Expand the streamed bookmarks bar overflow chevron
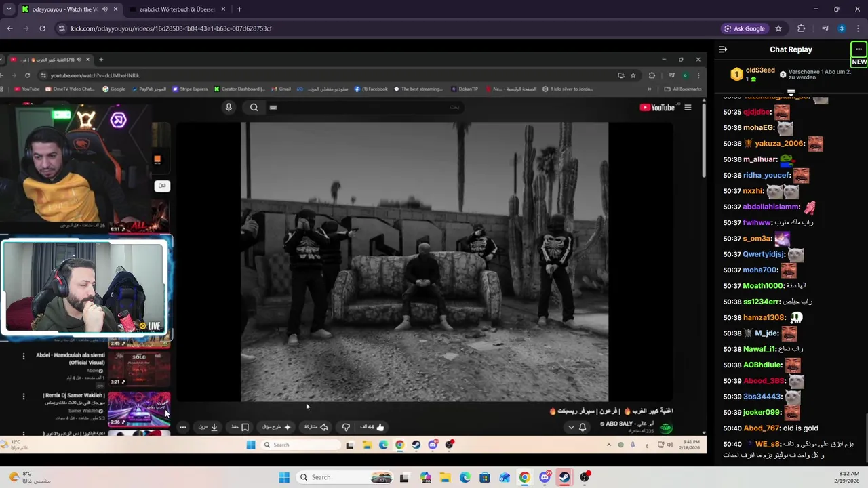The image size is (868, 488). click(649, 89)
